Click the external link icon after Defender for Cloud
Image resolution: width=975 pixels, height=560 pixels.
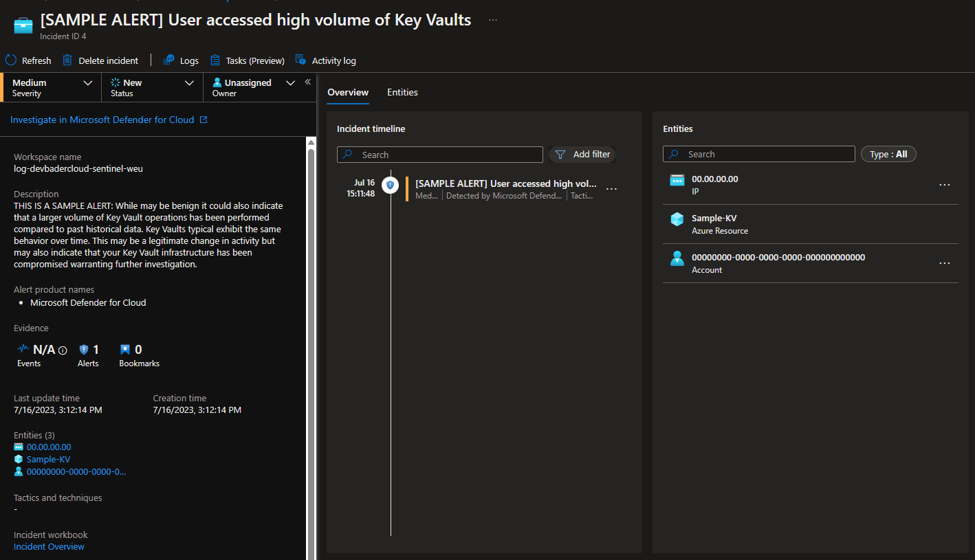[204, 120]
